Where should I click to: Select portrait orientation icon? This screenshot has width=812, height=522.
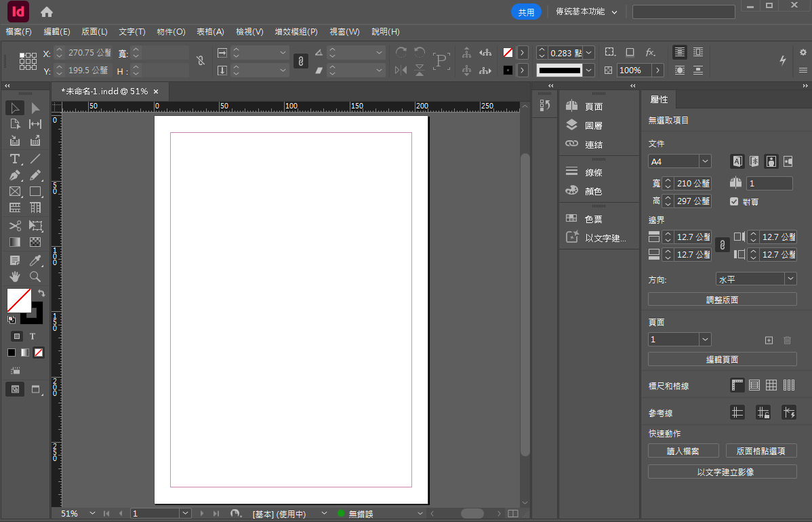(771, 161)
